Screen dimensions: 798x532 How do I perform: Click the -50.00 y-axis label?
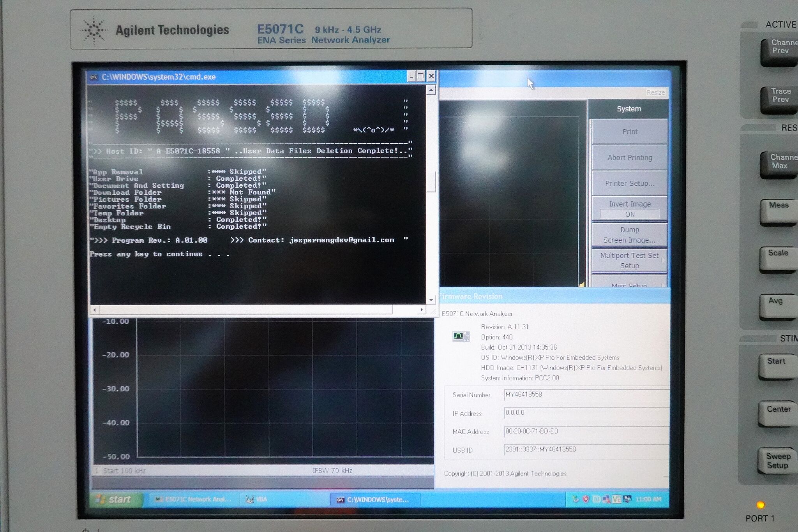(x=115, y=456)
